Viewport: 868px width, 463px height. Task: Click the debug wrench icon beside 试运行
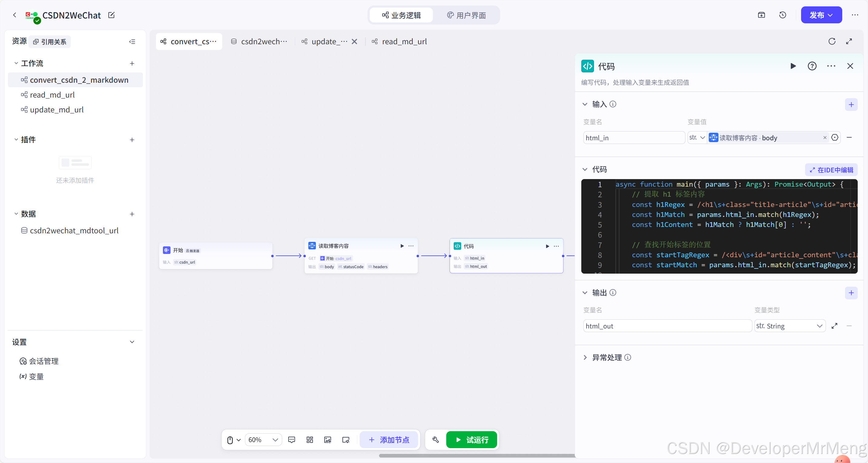tap(435, 440)
